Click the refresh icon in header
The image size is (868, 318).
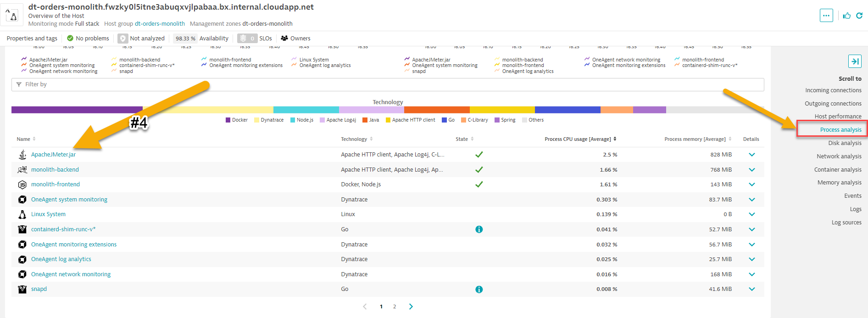[859, 16]
